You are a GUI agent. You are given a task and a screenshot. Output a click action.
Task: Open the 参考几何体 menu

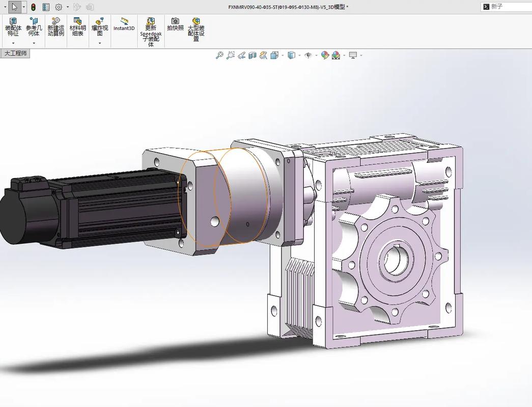click(x=34, y=27)
